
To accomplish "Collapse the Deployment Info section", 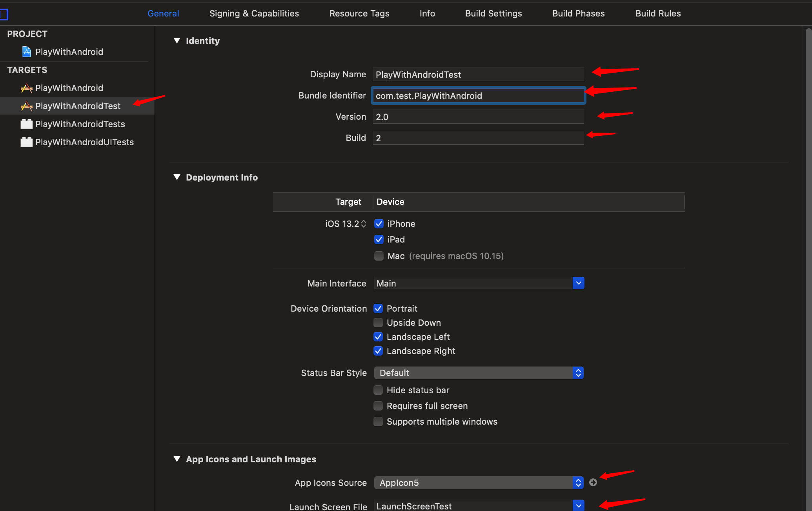I will pyautogui.click(x=177, y=177).
